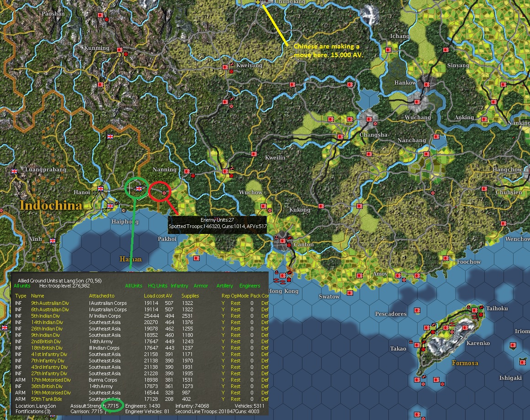Filter list to Engineers units
Image resolution: width=530 pixels, height=420 pixels.
point(250,286)
